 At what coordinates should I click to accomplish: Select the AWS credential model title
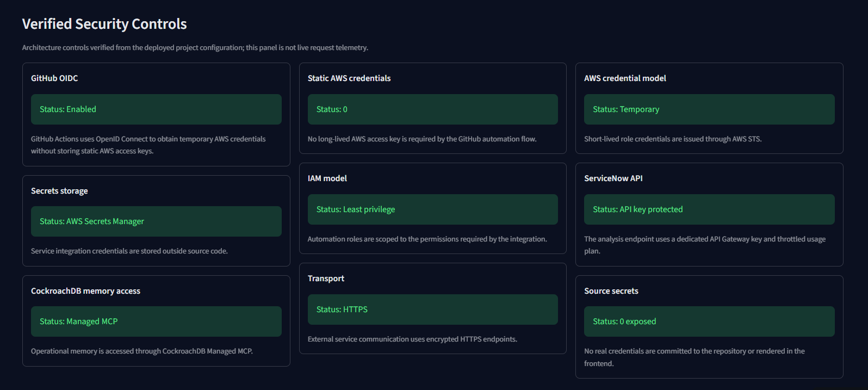point(625,78)
